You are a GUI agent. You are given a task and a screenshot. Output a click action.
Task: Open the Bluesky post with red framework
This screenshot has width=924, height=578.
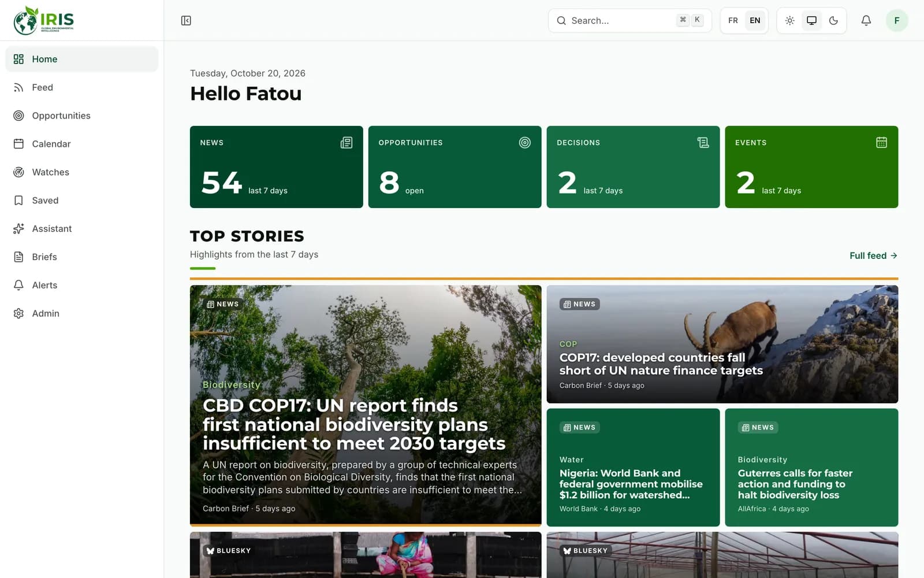click(722, 555)
